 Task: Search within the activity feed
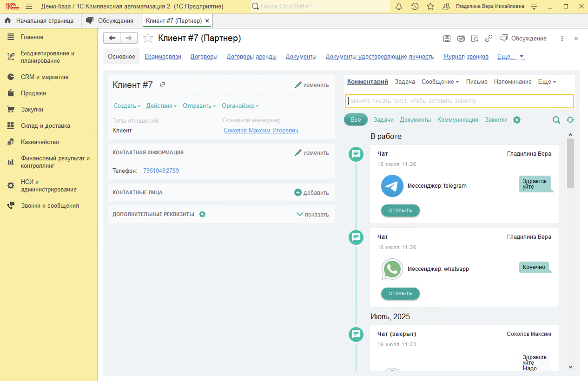(x=556, y=120)
